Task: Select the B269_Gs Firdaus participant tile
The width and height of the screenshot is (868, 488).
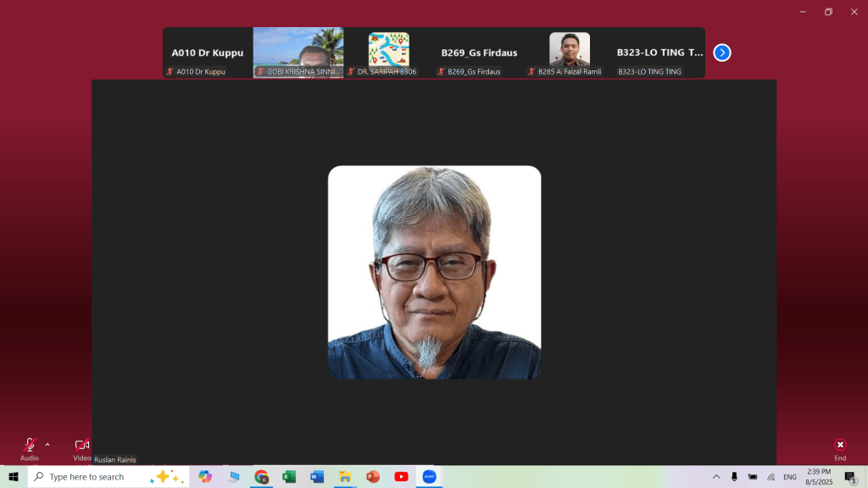Action: pyautogui.click(x=479, y=53)
